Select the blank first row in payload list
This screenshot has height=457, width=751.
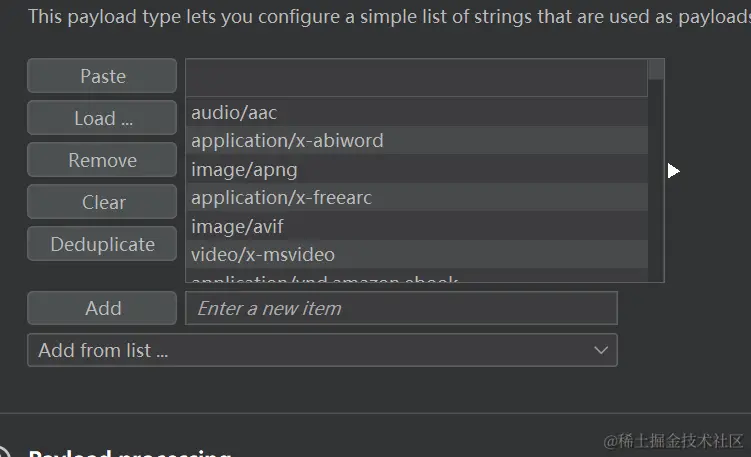(417, 78)
